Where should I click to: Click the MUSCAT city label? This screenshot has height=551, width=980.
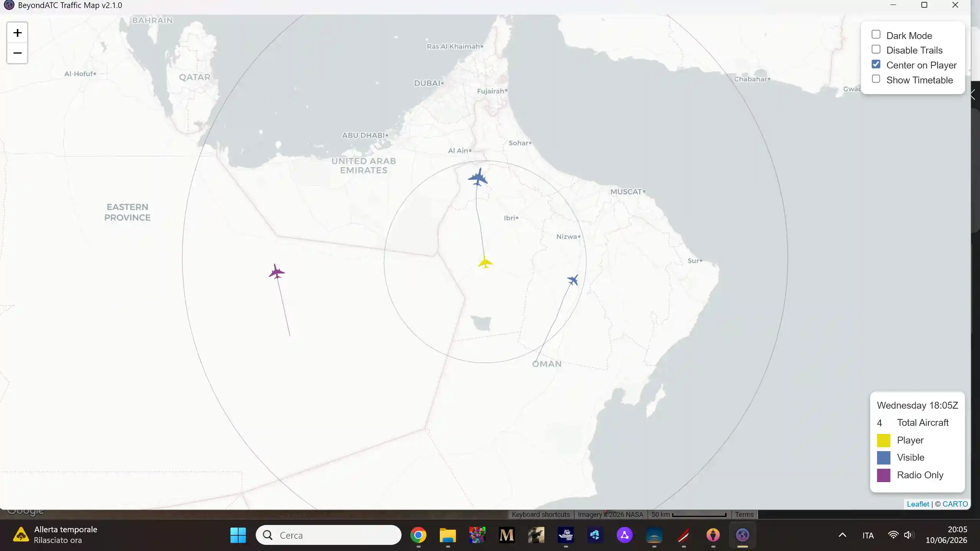pyautogui.click(x=626, y=192)
